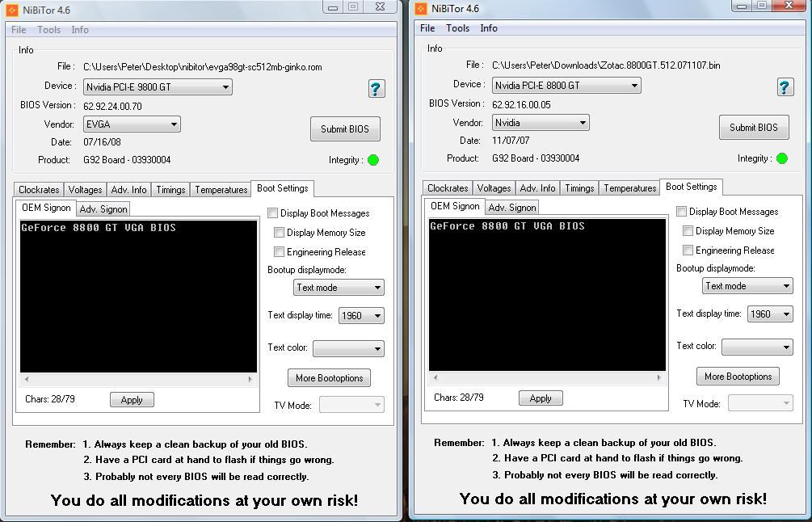Click green Integrity indicator in left window
812x522 pixels.
[372, 160]
